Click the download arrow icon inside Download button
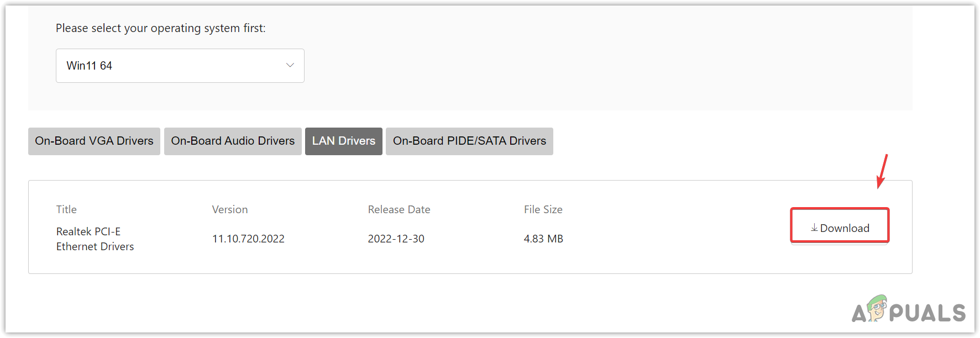 (813, 227)
